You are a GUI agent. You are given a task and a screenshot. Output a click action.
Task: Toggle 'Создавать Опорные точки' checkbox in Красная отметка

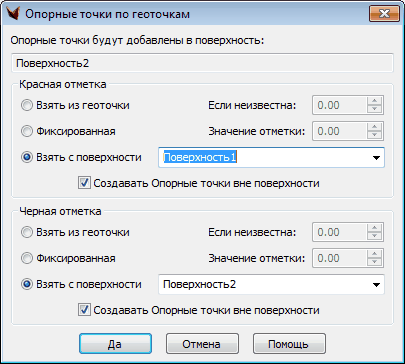pyautogui.click(x=84, y=183)
